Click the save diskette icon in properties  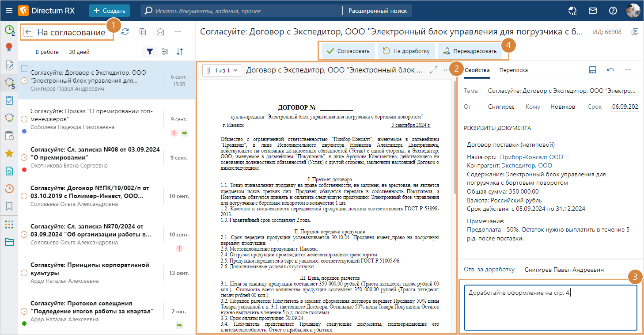(593, 70)
